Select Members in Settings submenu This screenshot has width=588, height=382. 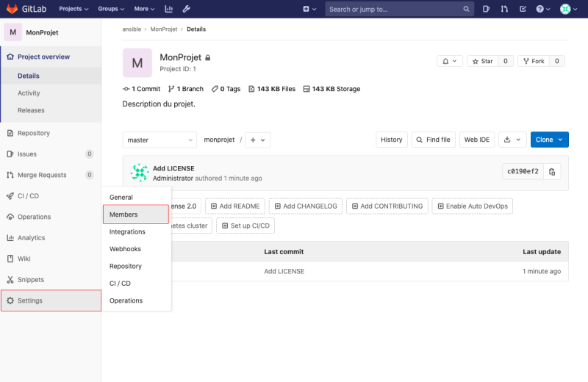click(137, 215)
